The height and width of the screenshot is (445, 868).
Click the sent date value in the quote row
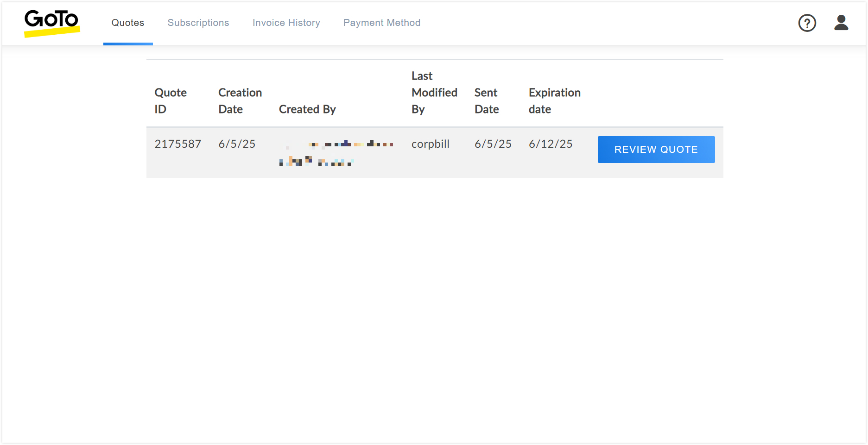[x=493, y=144]
